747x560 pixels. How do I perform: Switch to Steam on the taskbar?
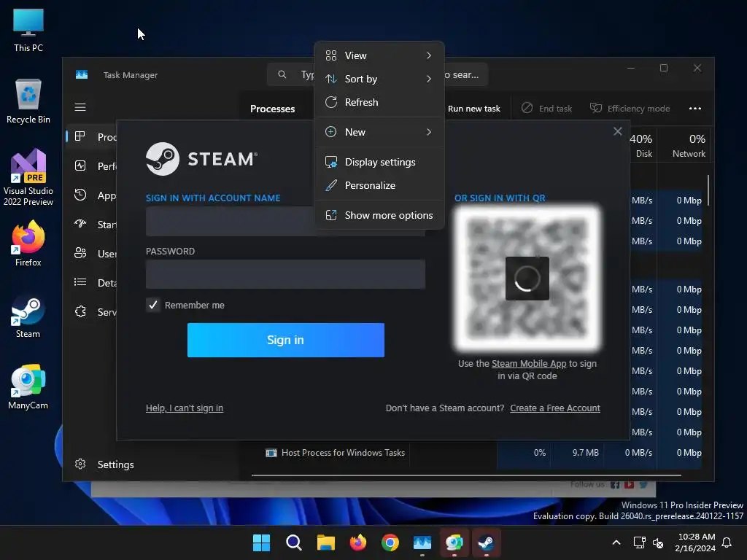pyautogui.click(x=487, y=542)
